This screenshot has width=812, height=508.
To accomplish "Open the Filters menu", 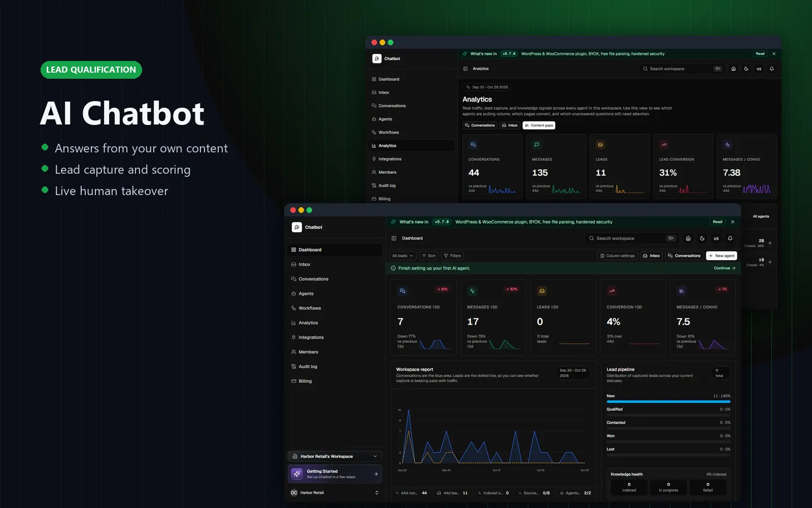I will click(453, 256).
